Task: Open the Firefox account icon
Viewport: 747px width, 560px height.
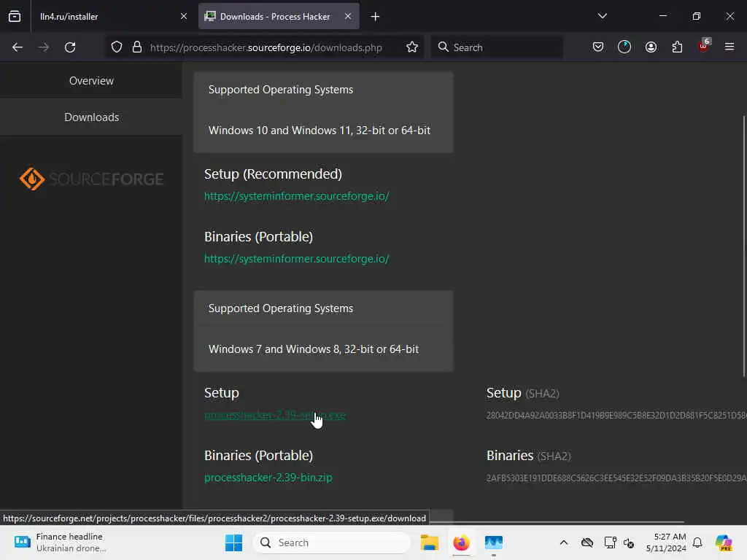Action: (x=651, y=47)
